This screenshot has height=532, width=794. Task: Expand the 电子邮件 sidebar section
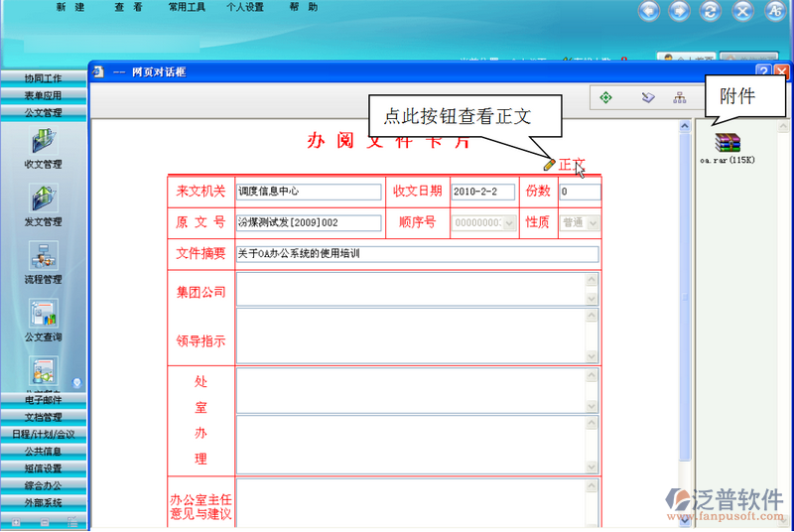[43, 400]
